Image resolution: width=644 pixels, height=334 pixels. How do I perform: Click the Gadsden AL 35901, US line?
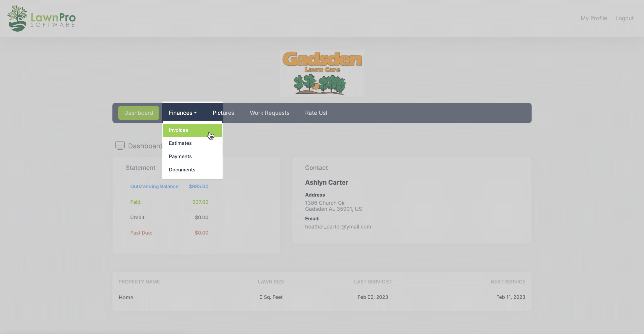coord(334,209)
